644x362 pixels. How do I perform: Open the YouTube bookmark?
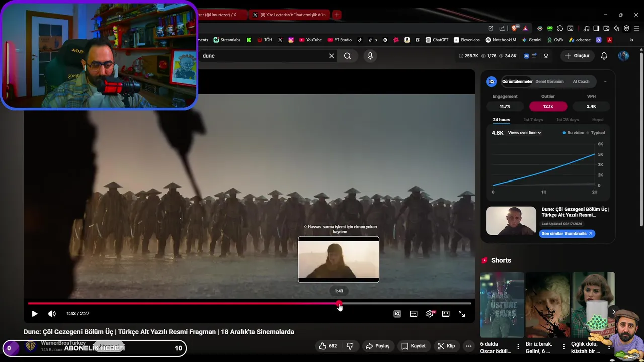(310, 40)
